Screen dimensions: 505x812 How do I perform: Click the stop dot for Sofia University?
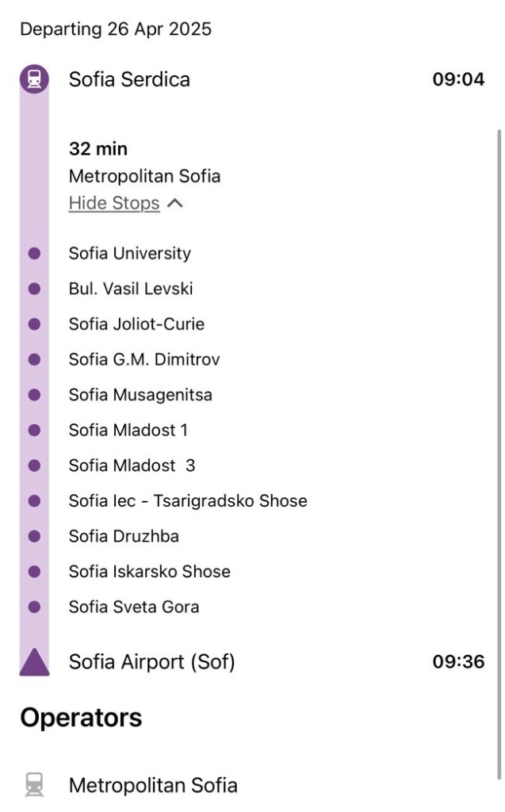click(34, 253)
